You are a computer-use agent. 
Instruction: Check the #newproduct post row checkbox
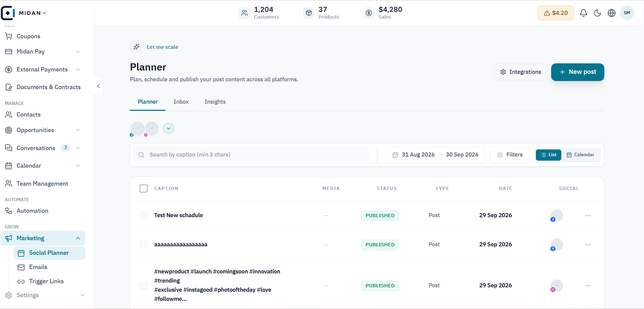[x=144, y=286]
